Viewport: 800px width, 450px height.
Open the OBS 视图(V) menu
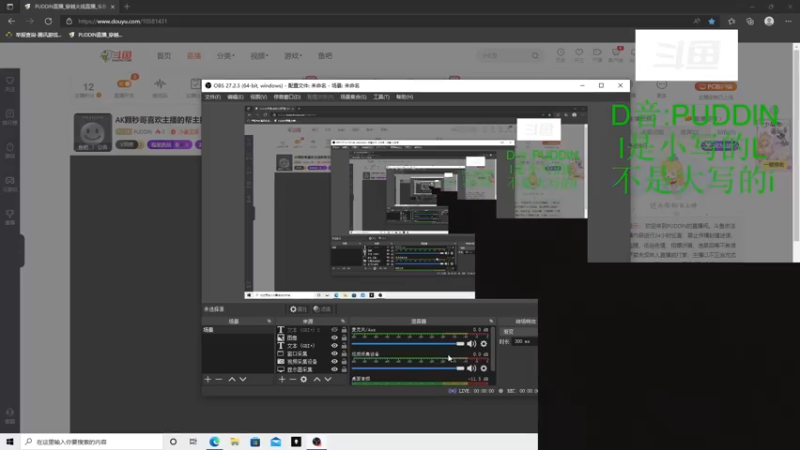click(x=259, y=97)
